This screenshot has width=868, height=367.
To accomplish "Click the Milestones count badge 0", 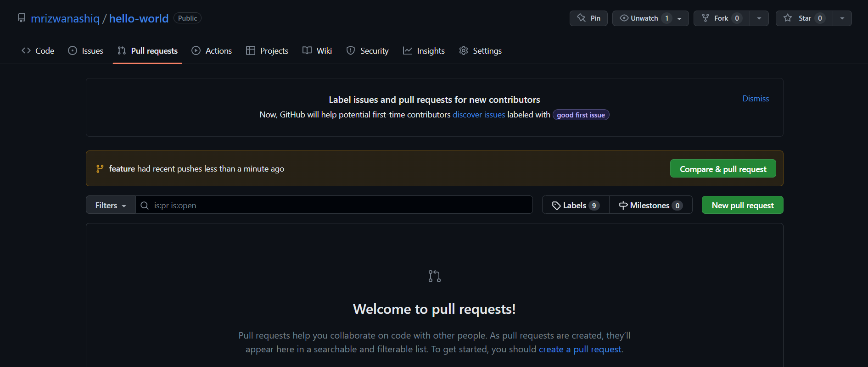I will point(677,206).
